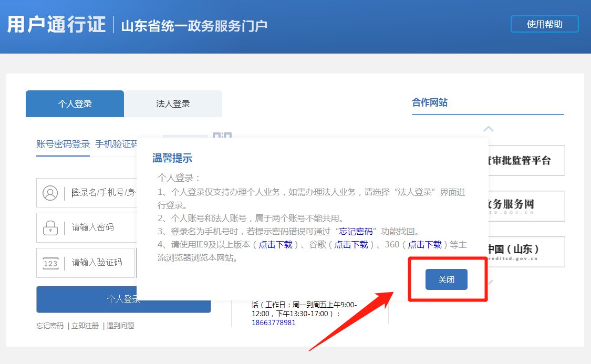The image size is (591, 364).
Task: Click 谷歌 browser 点击下载 link
Action: coord(351,245)
